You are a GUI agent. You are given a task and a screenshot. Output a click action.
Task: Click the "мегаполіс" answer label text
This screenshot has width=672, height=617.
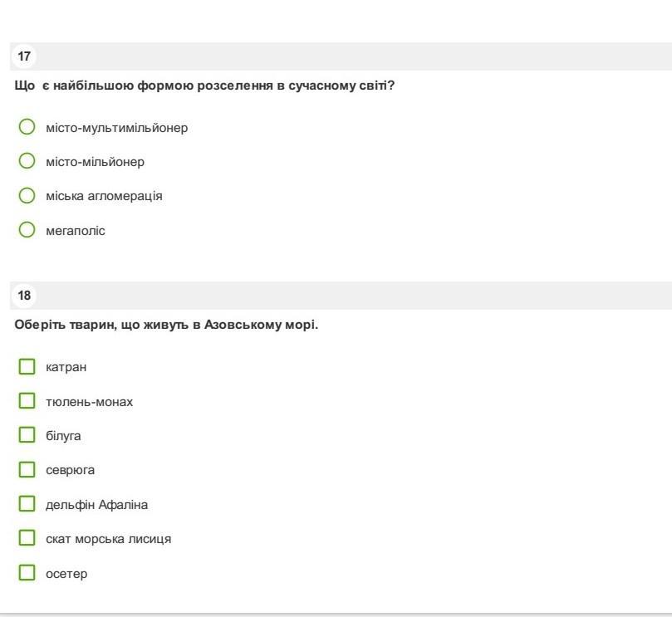76,231
